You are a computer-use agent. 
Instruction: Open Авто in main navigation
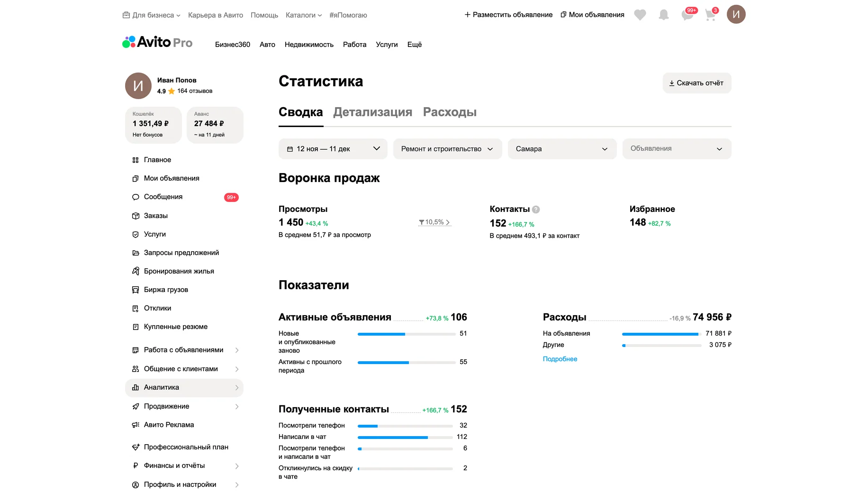pyautogui.click(x=267, y=45)
